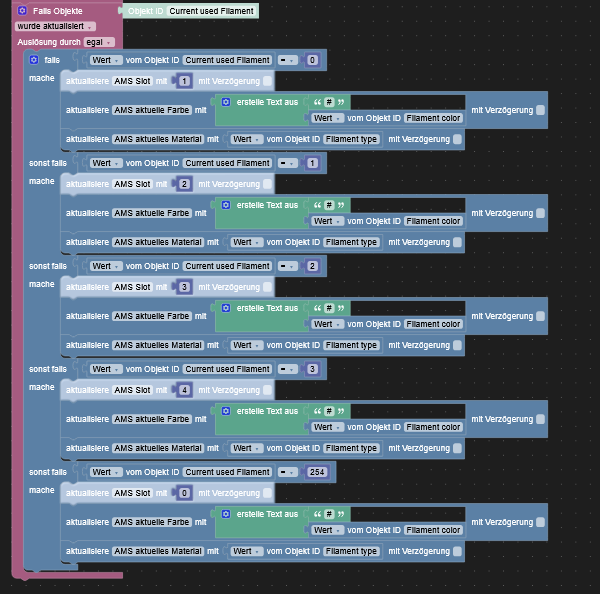600x594 pixels.
Task: Edit comparison number 0 in the falls condition
Action: coord(312,60)
